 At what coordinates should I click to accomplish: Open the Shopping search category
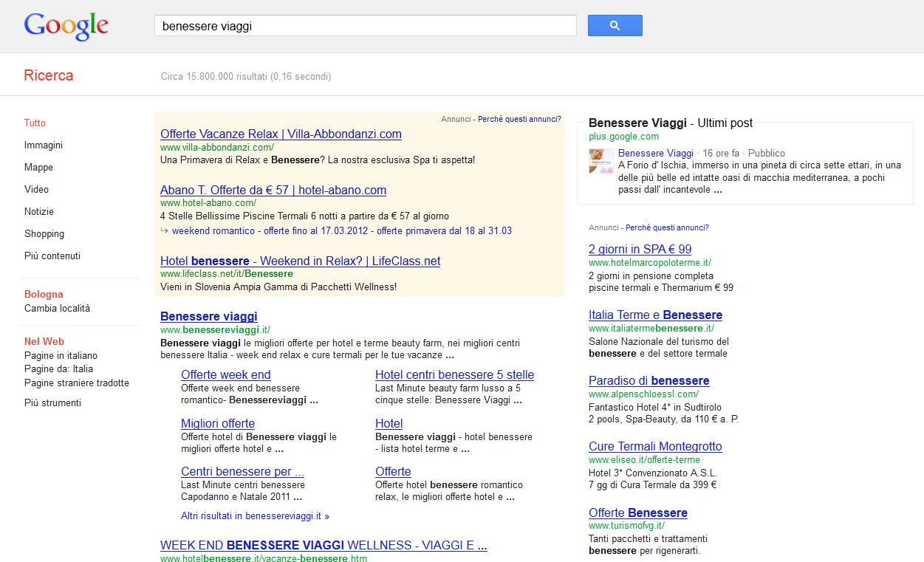pos(44,234)
